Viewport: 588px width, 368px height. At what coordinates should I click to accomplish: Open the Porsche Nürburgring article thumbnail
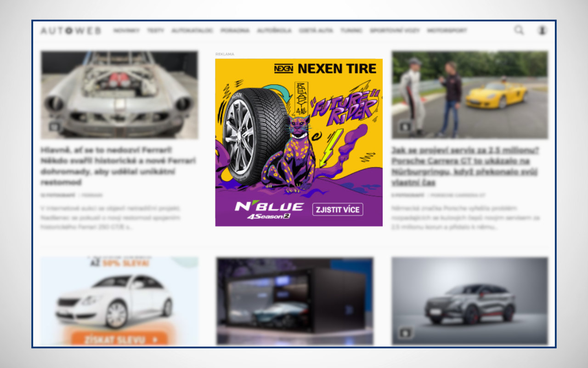[x=469, y=95]
